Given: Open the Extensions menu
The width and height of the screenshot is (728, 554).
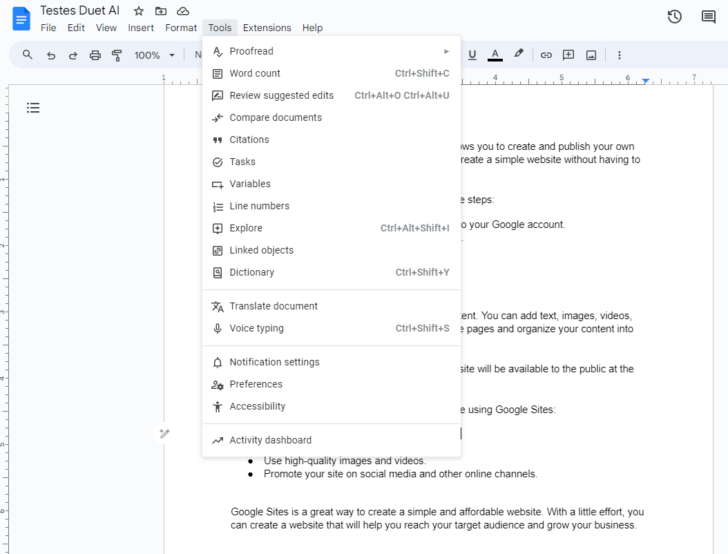Looking at the screenshot, I should (267, 28).
